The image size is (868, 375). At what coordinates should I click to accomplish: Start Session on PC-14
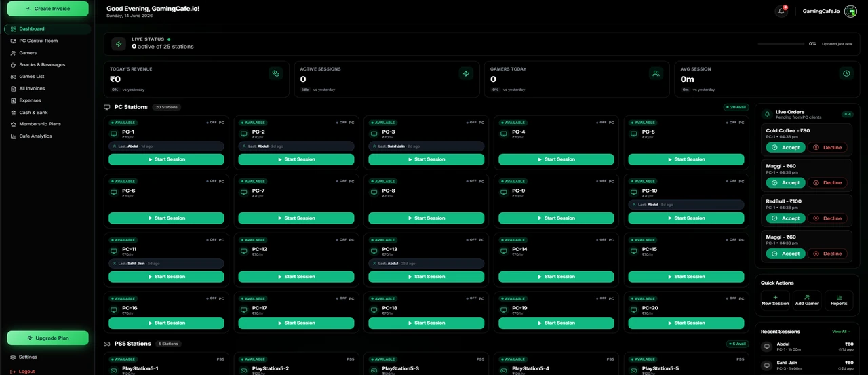[556, 277]
